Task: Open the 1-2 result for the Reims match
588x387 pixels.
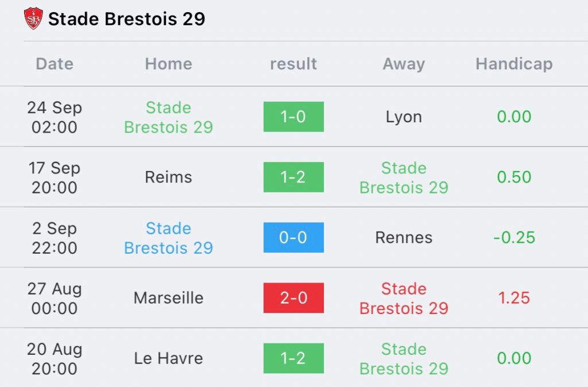Action: [x=293, y=177]
